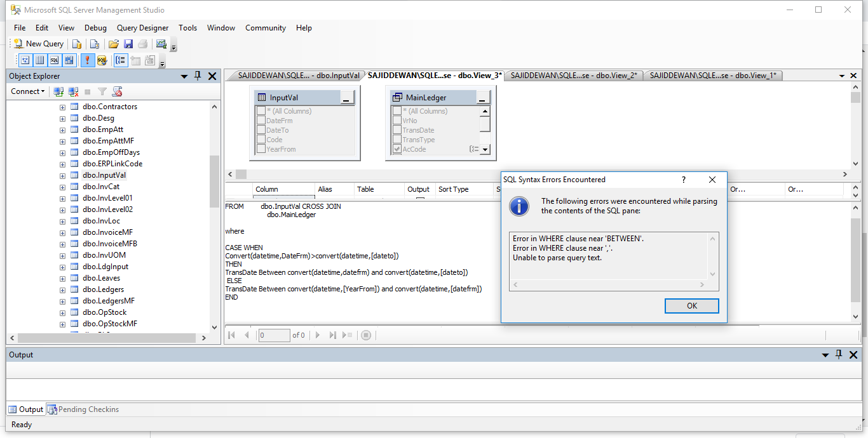Screen dimensions: 868x438
Task: Toggle the Show Criteria Pane grid icon
Action: tap(39, 60)
